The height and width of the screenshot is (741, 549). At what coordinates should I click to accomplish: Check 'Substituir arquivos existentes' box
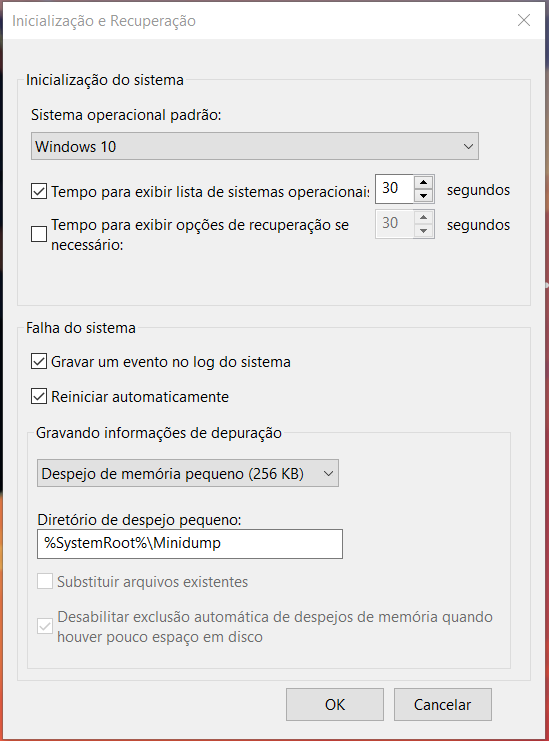(x=45, y=581)
